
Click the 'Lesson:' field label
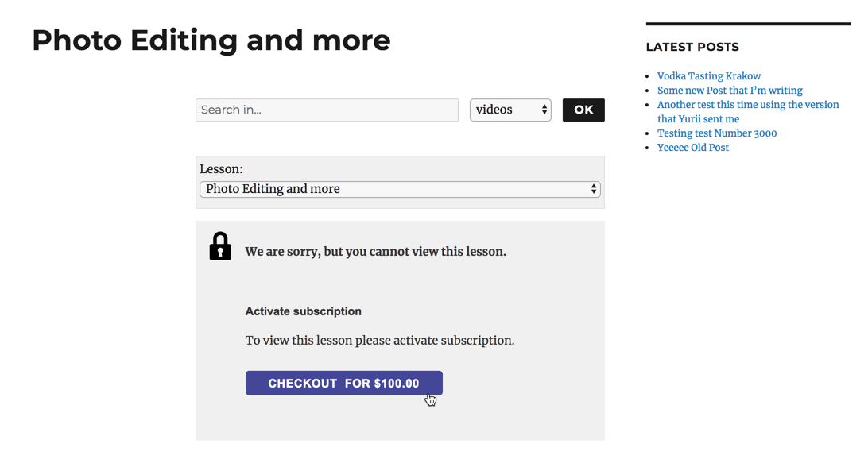[x=222, y=169]
